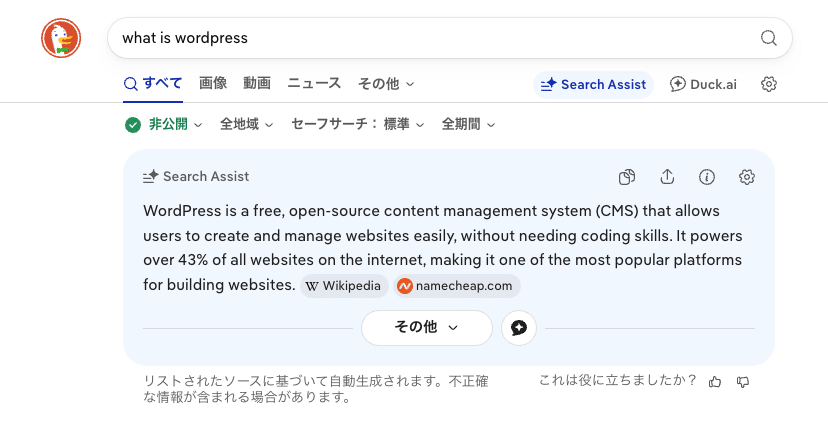Focus the search field containing 'what is wordpress'
The width and height of the screenshot is (828, 444).
pyautogui.click(x=449, y=38)
